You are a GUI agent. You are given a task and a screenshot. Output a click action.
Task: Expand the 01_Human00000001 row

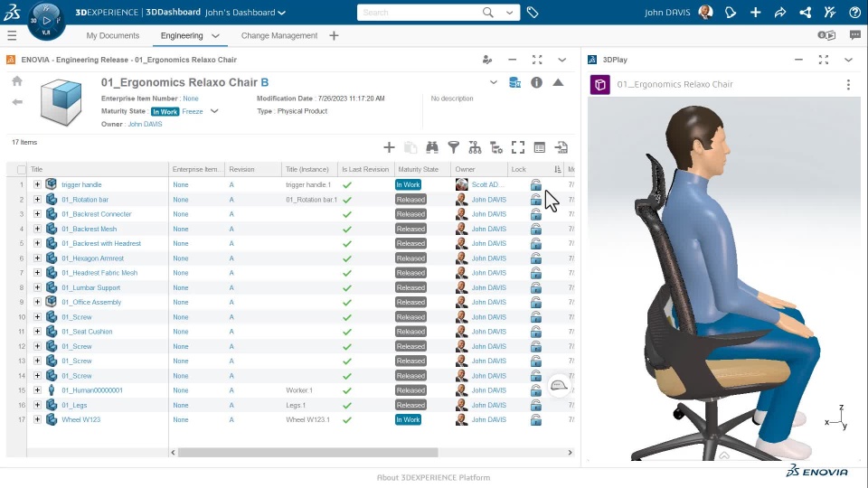pyautogui.click(x=37, y=390)
